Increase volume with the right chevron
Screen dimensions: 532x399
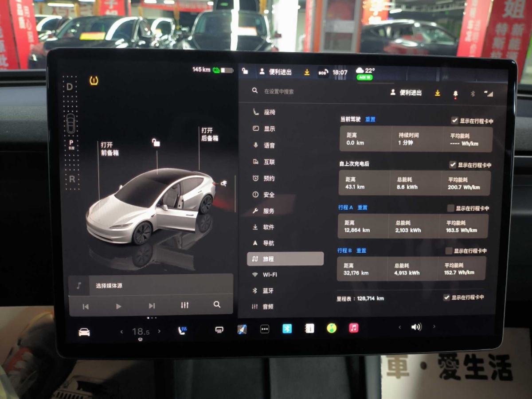click(434, 327)
